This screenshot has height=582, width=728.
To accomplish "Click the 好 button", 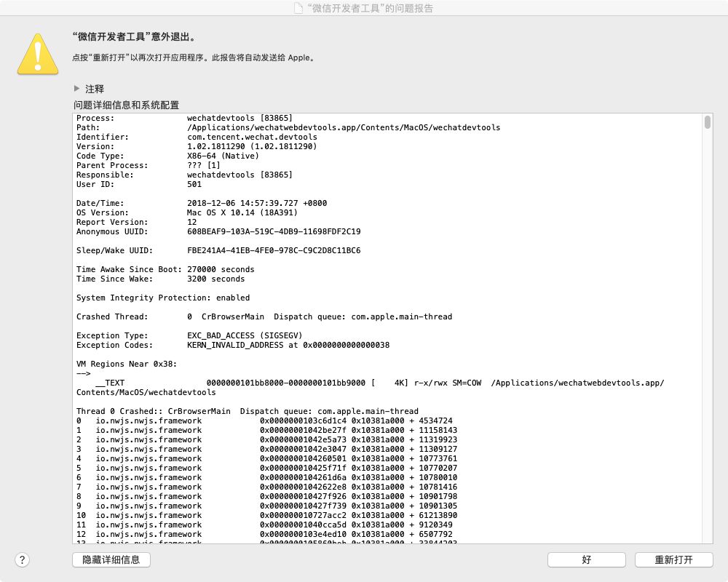I will (586, 559).
